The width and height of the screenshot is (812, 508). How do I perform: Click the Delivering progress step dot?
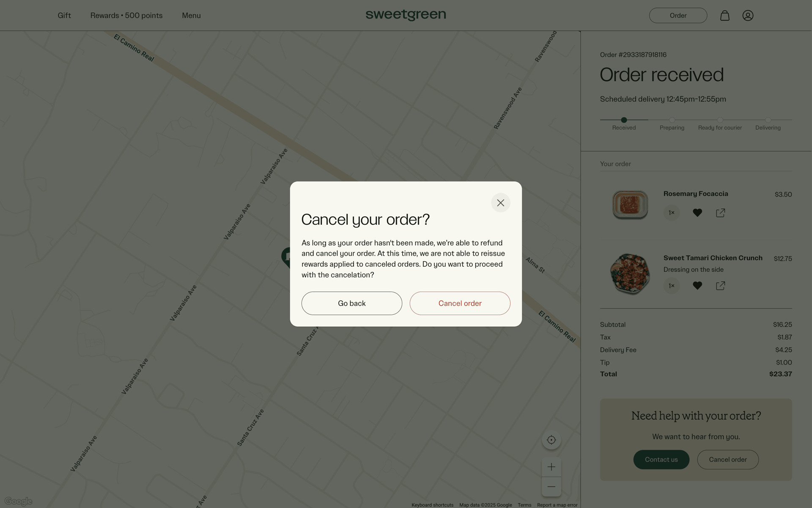[x=768, y=120]
